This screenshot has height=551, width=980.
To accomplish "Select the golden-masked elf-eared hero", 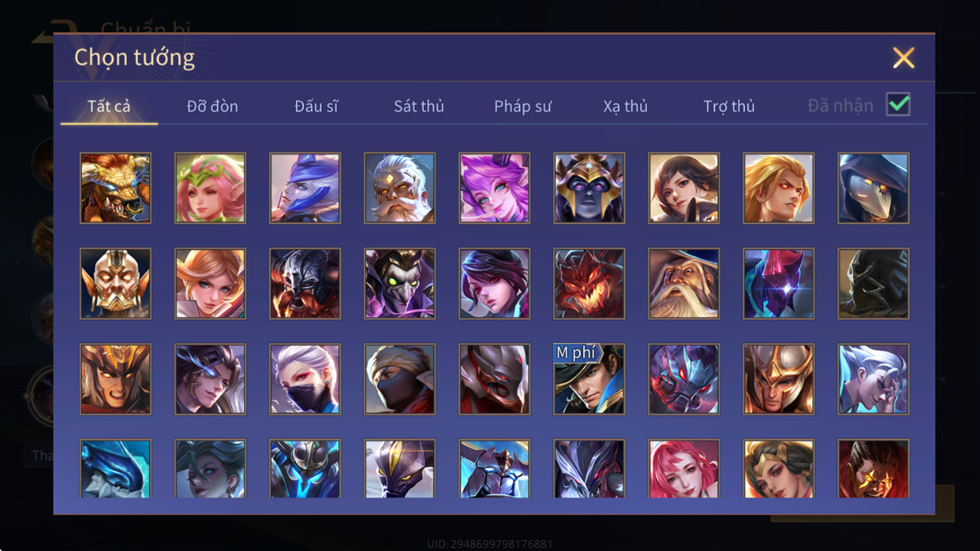I will pos(115,284).
